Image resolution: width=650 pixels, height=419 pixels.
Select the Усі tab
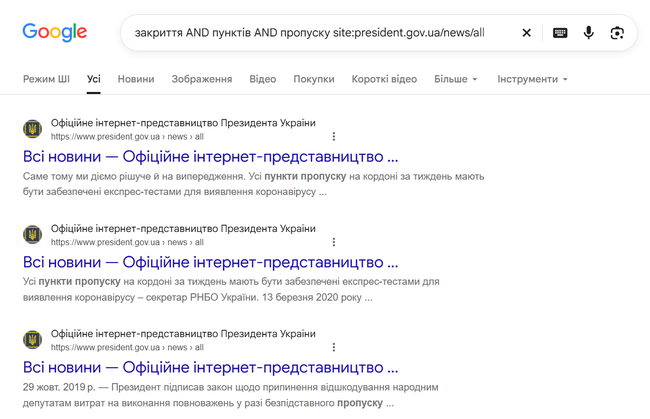(x=94, y=79)
